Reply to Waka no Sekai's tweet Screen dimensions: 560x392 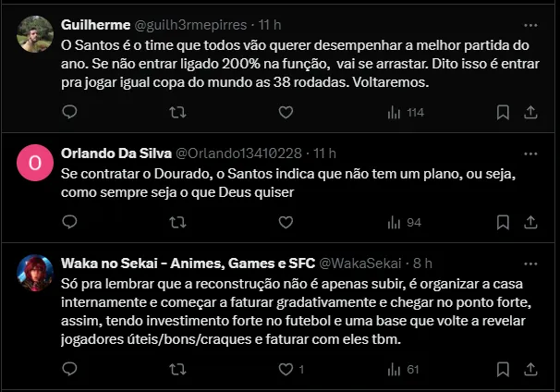coord(69,369)
